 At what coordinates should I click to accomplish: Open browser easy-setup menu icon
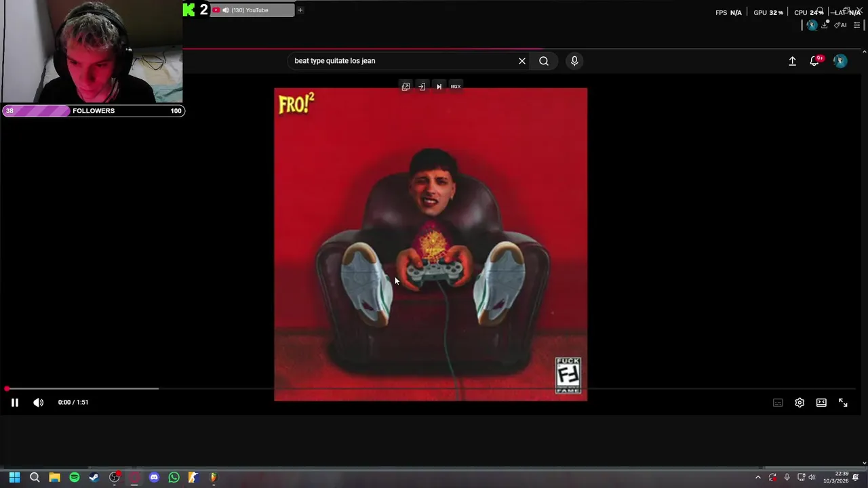856,25
